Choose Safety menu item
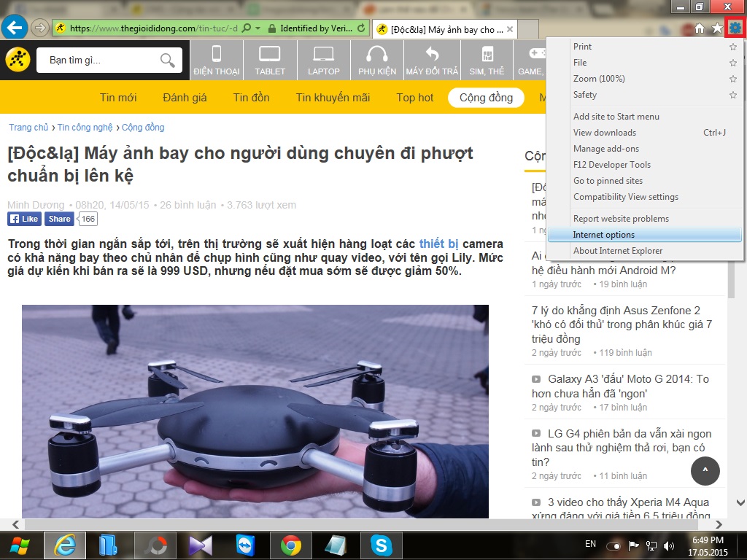The width and height of the screenshot is (747, 560). 646,95
